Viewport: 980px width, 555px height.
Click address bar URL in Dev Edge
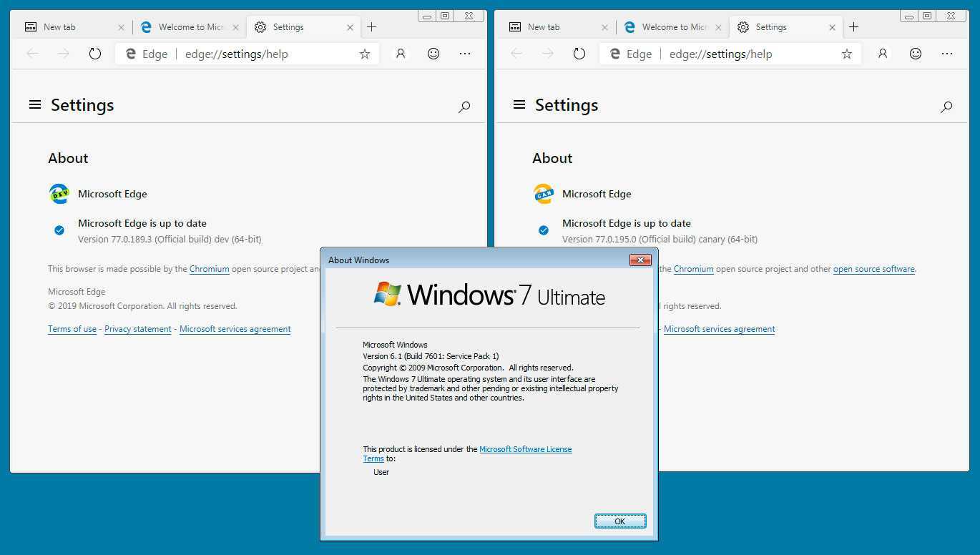[x=236, y=54]
